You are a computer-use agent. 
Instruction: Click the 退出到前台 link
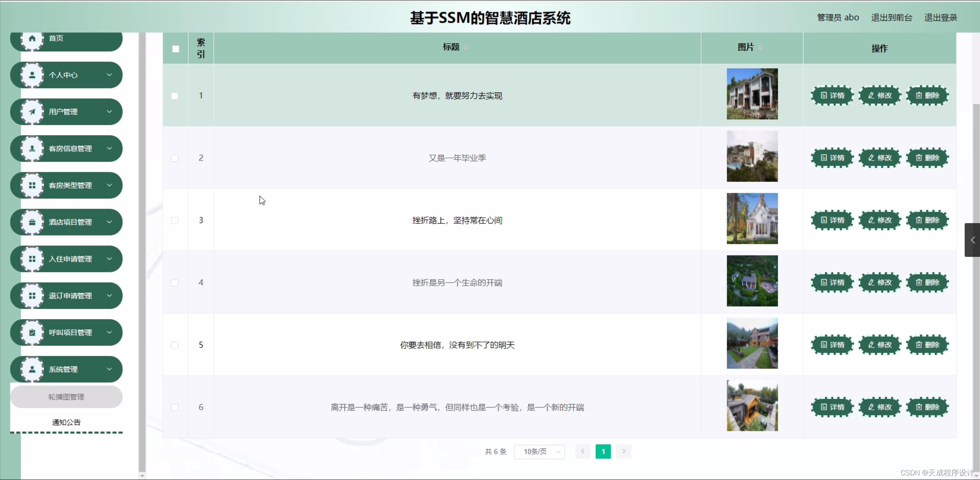point(891,17)
